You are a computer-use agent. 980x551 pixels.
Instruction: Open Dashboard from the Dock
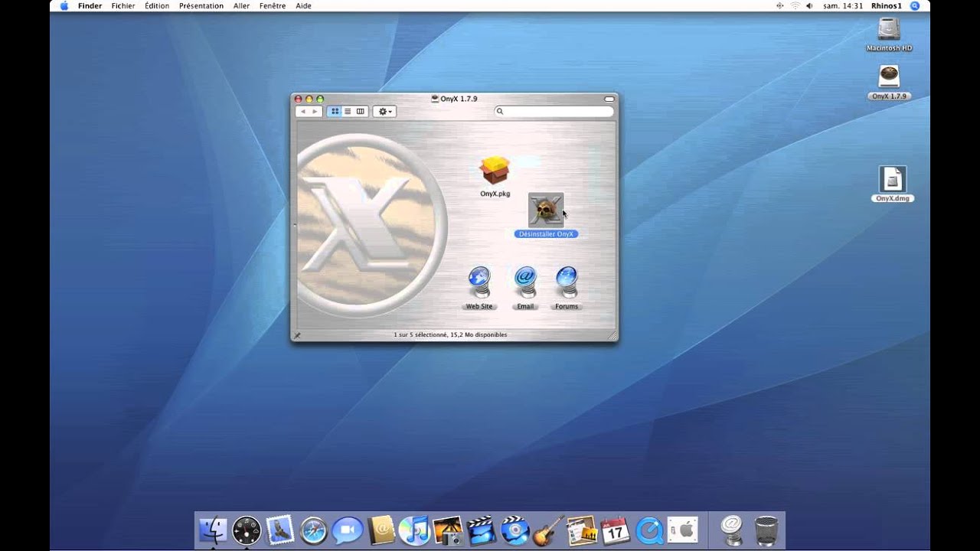[x=247, y=530]
